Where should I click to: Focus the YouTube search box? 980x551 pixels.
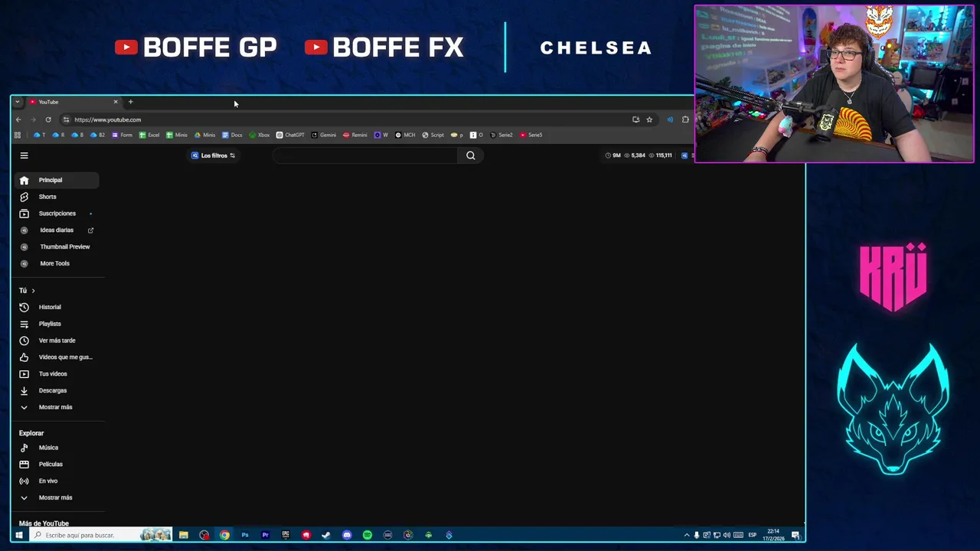point(365,155)
